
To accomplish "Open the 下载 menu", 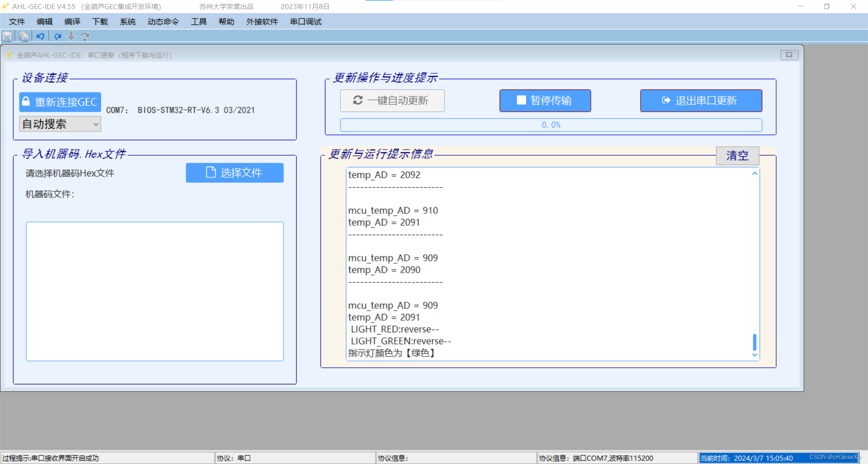I will 100,22.
